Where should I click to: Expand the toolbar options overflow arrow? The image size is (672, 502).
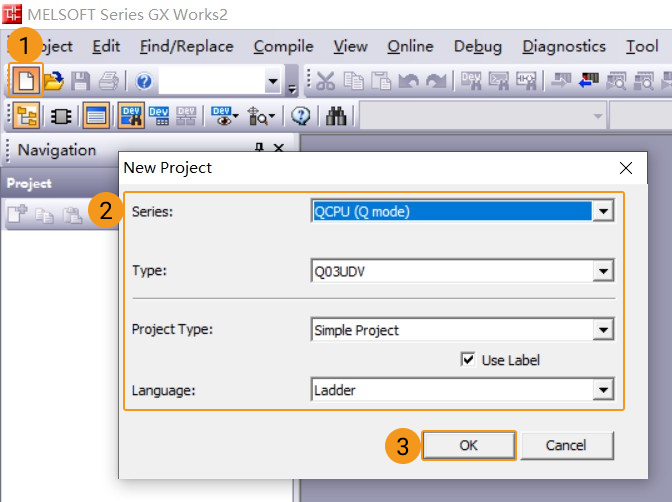coord(292,89)
